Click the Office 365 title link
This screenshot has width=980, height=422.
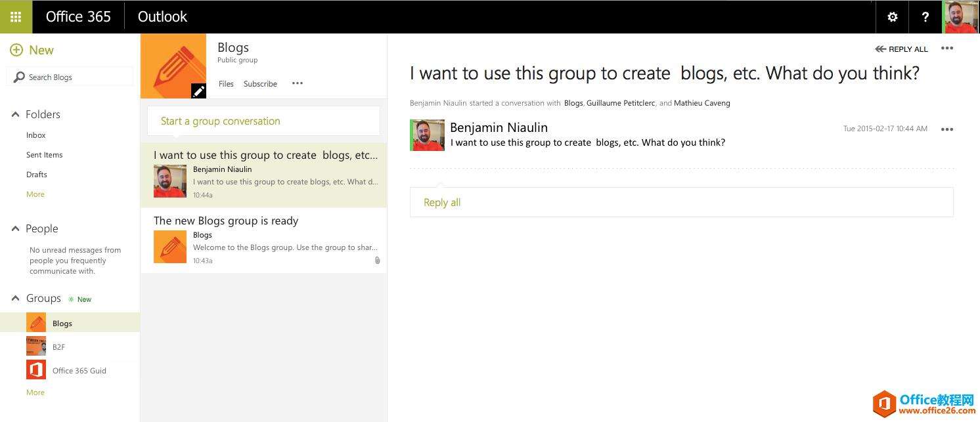78,17
